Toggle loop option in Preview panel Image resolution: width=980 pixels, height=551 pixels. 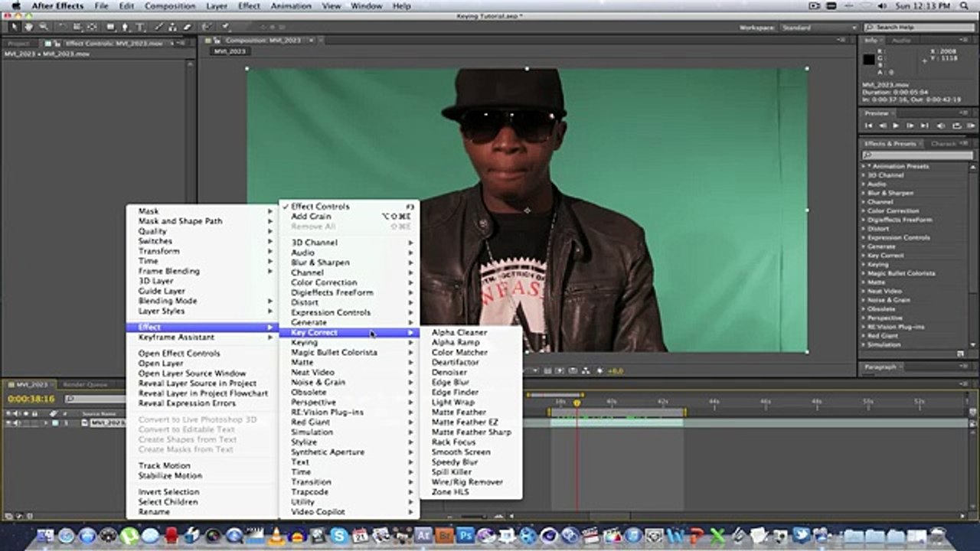point(956,126)
